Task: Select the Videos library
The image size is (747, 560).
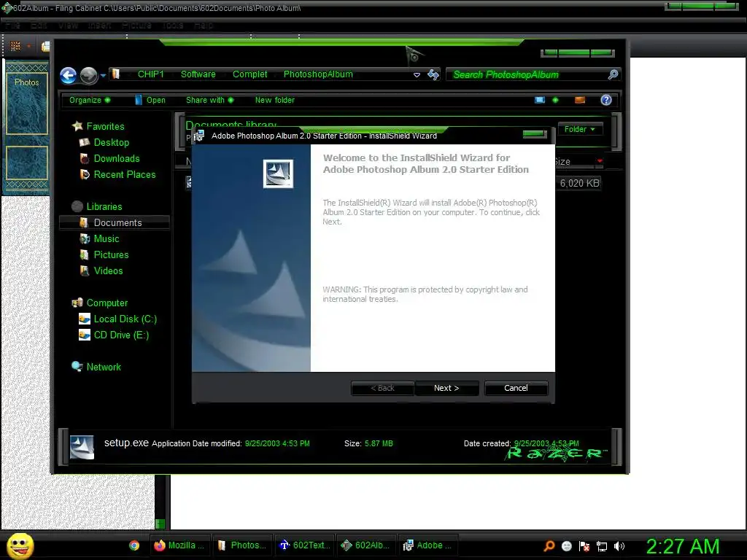Action: coord(108,271)
